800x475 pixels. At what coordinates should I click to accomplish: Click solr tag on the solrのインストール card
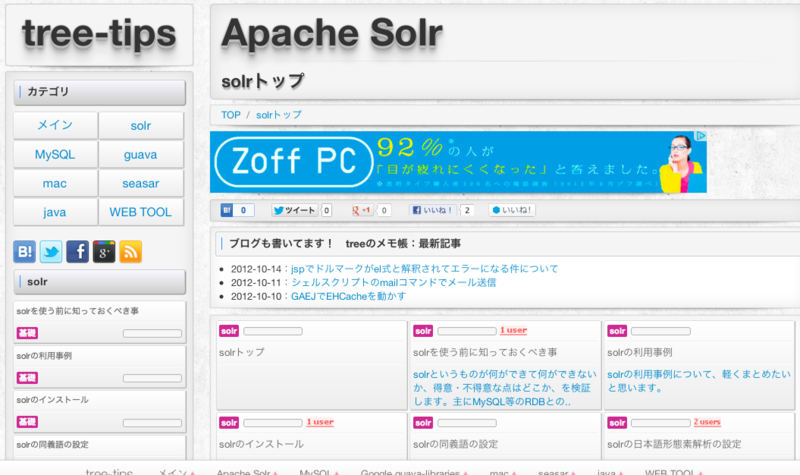(x=229, y=422)
